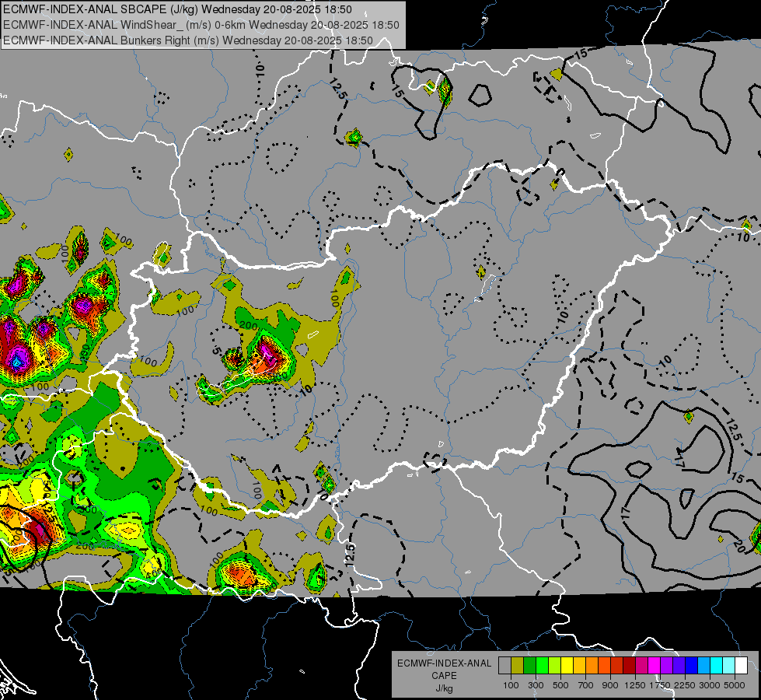Screen dimensions: 761x700
Task: Click the WindShear 0-6km title line
Action: [201, 25]
